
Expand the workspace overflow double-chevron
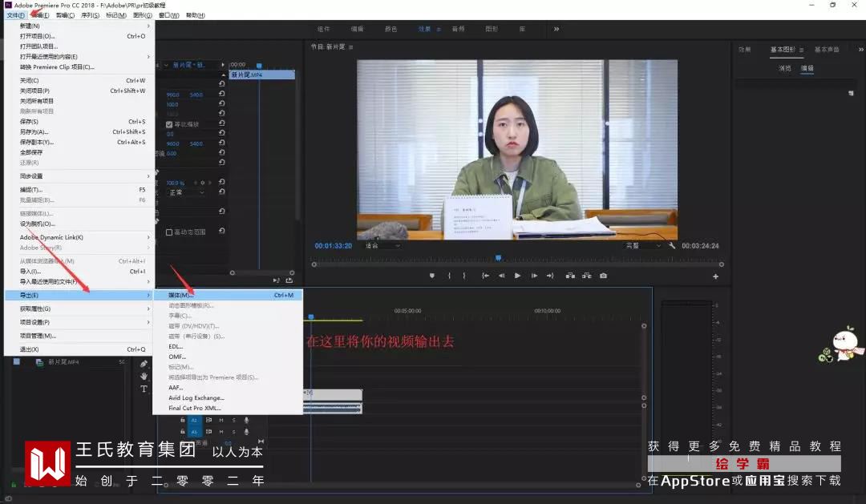(x=556, y=29)
